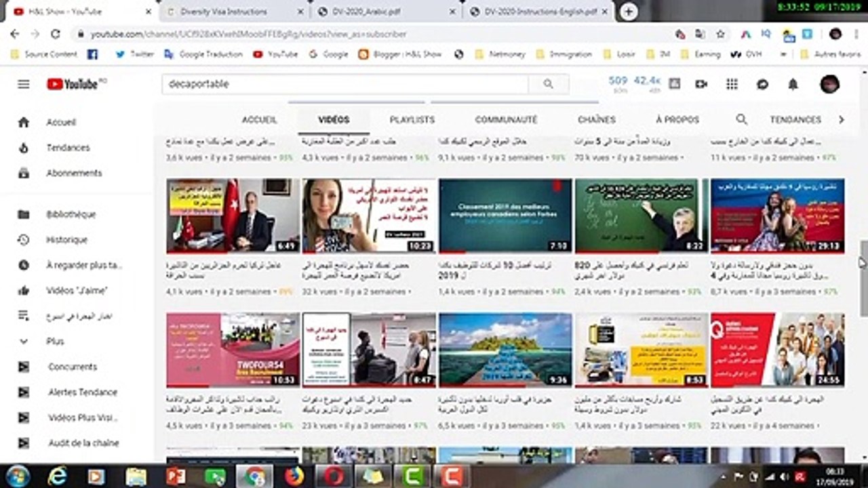Switch to the DV-2020_Arabic.pdf browser tab
Image resolution: width=868 pixels, height=488 pixels.
tap(387, 12)
